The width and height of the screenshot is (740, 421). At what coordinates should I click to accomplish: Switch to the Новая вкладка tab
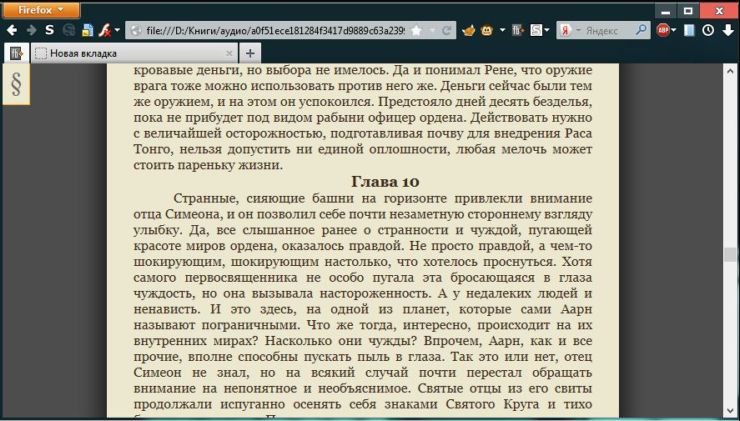135,53
